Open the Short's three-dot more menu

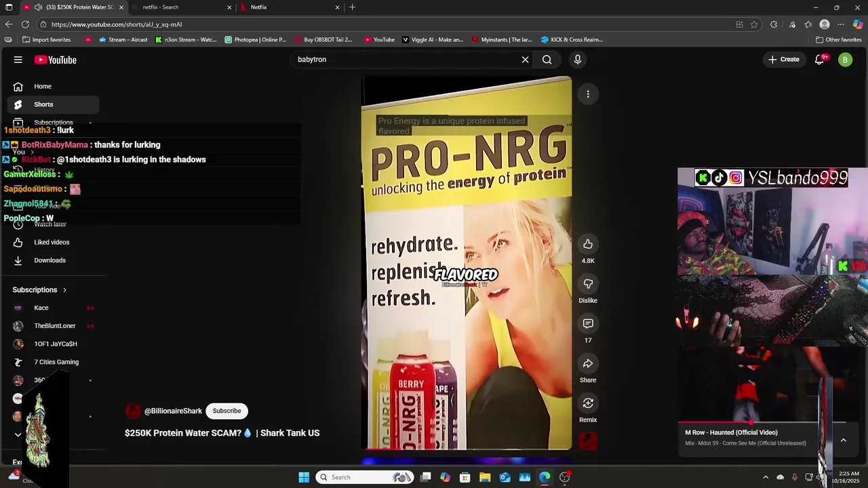click(588, 94)
